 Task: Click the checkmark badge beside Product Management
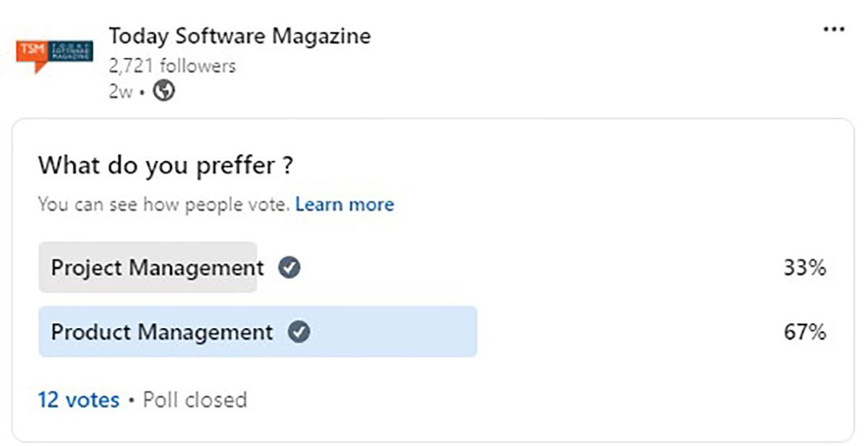point(299,332)
